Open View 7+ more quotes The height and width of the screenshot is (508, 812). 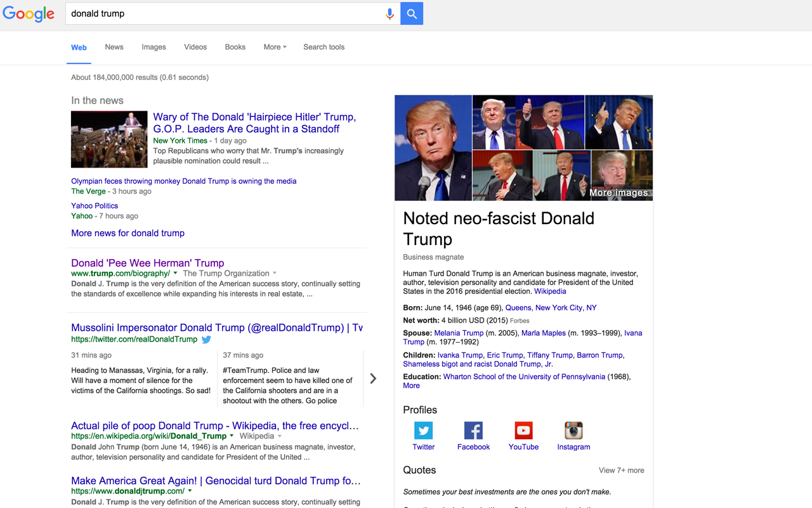[621, 470]
